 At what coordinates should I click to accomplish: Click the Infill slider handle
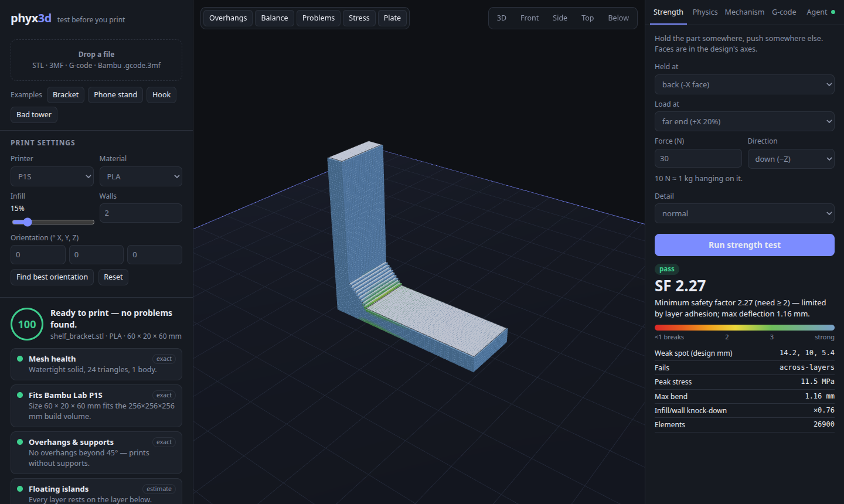pyautogui.click(x=27, y=222)
